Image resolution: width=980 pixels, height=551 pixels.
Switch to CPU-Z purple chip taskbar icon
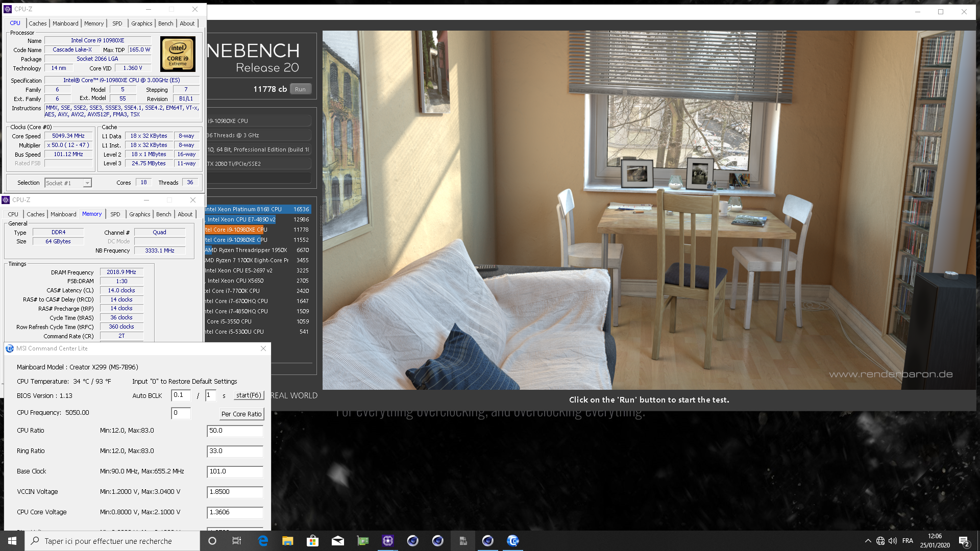[388, 541]
